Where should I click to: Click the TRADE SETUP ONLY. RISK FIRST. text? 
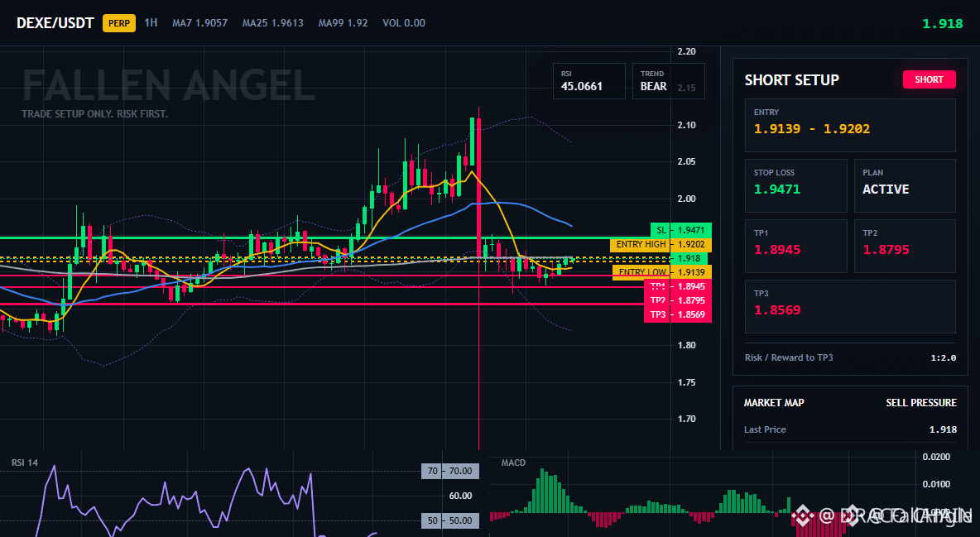click(94, 114)
